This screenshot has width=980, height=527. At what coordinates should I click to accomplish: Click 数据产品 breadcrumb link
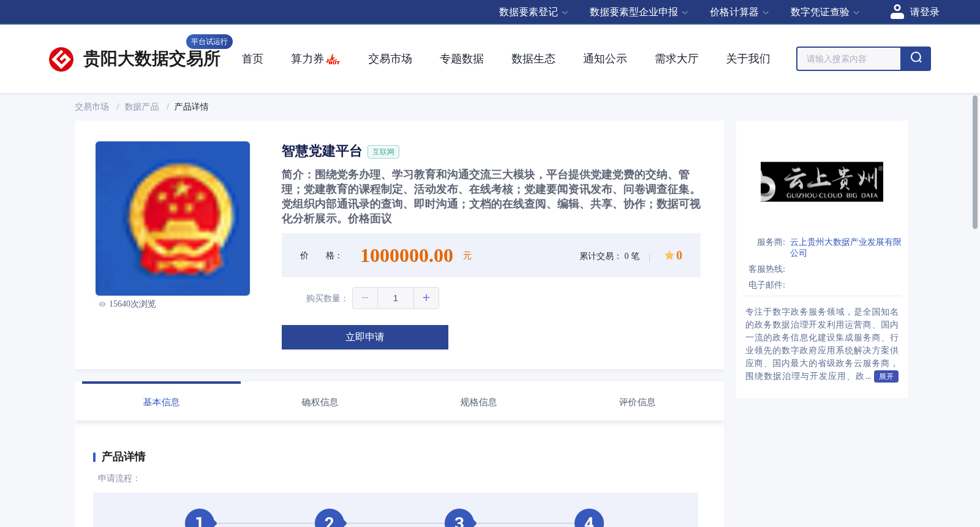pos(142,107)
